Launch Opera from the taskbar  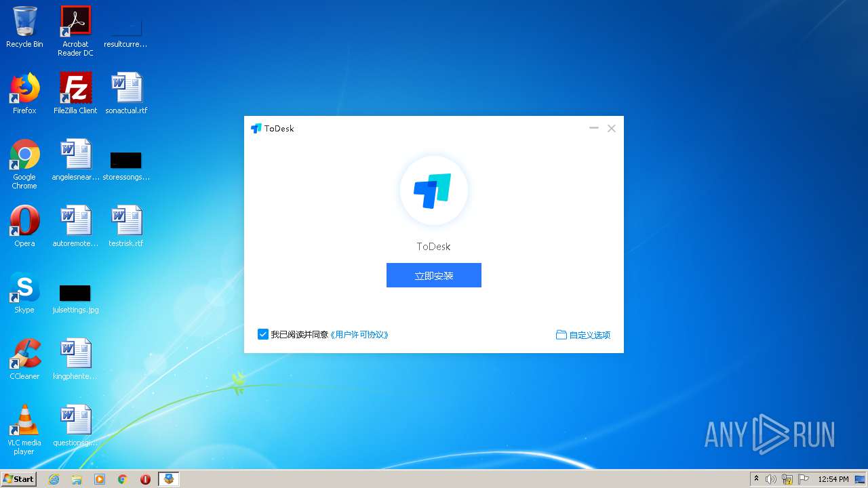click(145, 479)
